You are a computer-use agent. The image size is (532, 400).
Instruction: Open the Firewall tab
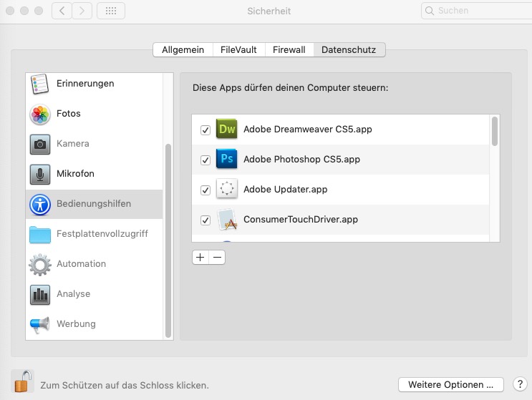(x=289, y=50)
